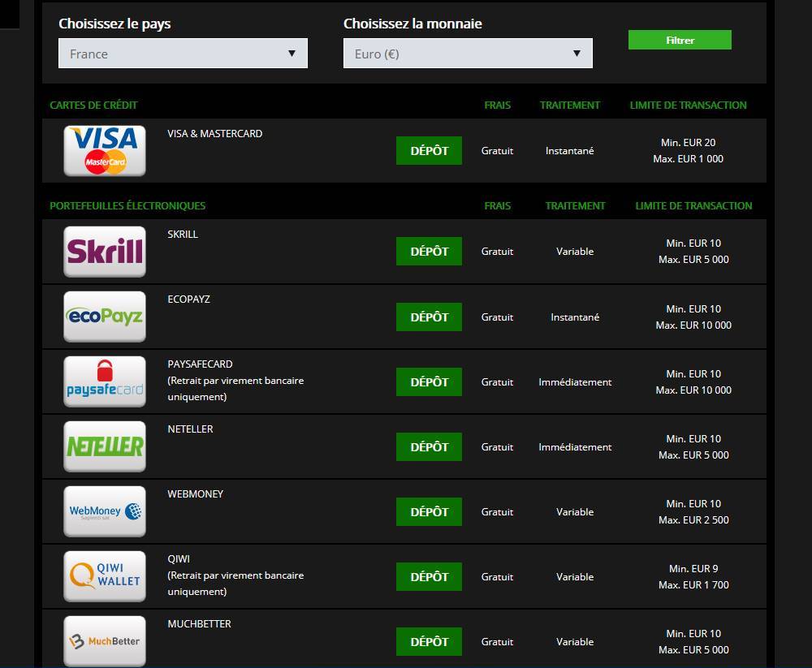Click the Skrill logo
812x668 pixels.
(105, 252)
